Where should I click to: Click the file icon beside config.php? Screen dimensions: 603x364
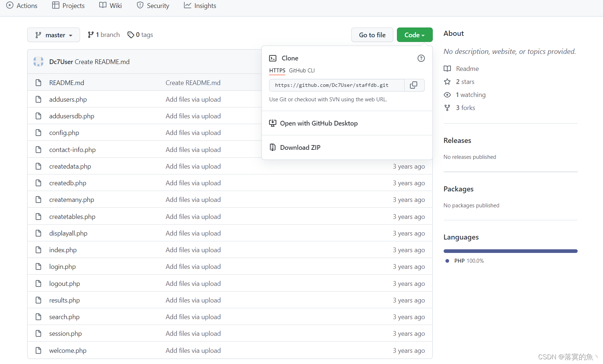click(38, 133)
